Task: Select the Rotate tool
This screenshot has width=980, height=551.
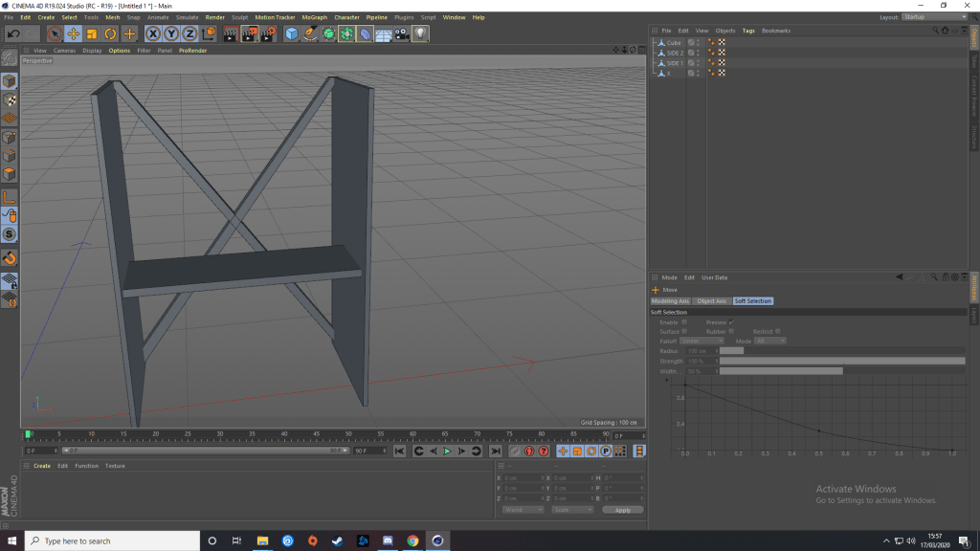Action: pyautogui.click(x=110, y=34)
